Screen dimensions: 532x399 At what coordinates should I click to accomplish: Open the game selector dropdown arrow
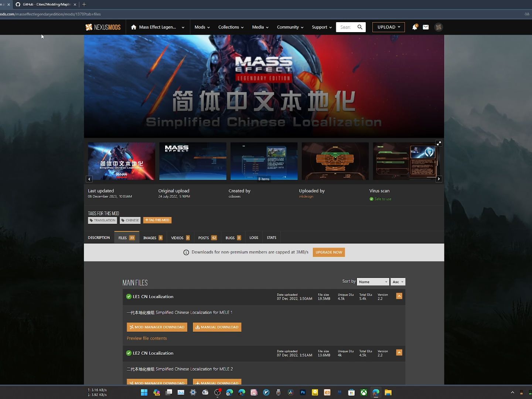183,27
